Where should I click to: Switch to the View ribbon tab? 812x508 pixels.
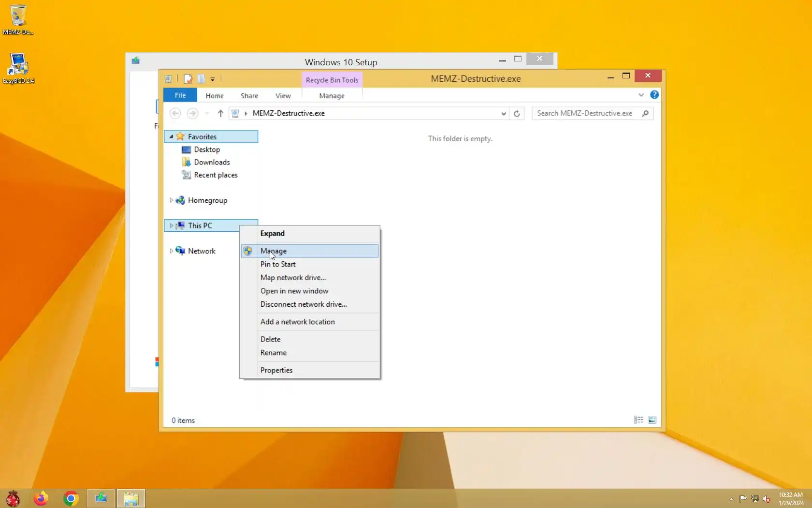click(283, 96)
